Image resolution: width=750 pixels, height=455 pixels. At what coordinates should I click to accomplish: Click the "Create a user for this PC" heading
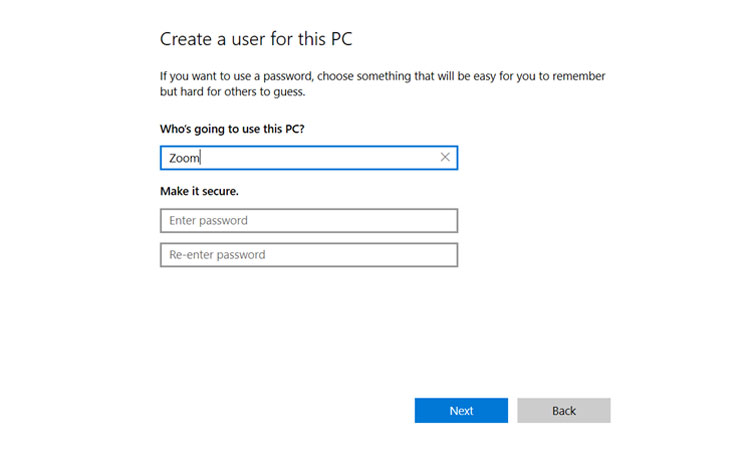256,39
